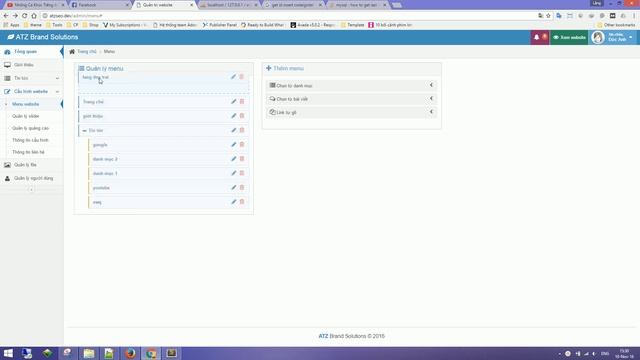Delete the google submenu item
This screenshot has height=360, width=640.
pos(242,144)
